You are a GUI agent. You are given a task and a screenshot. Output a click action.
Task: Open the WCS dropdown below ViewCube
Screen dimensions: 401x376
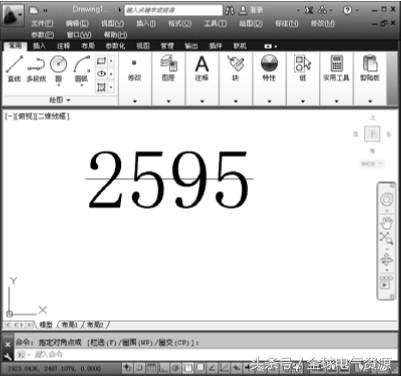pyautogui.click(x=372, y=164)
